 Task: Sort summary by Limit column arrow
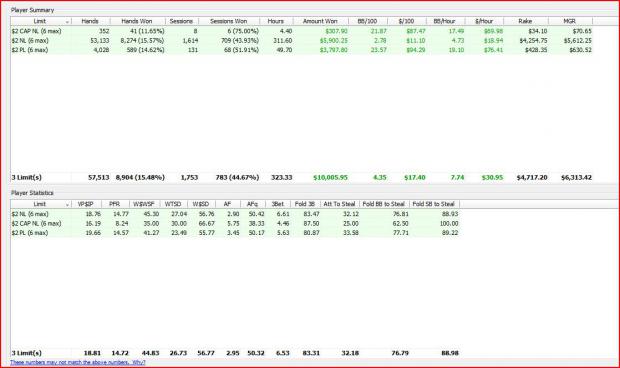(67, 21)
